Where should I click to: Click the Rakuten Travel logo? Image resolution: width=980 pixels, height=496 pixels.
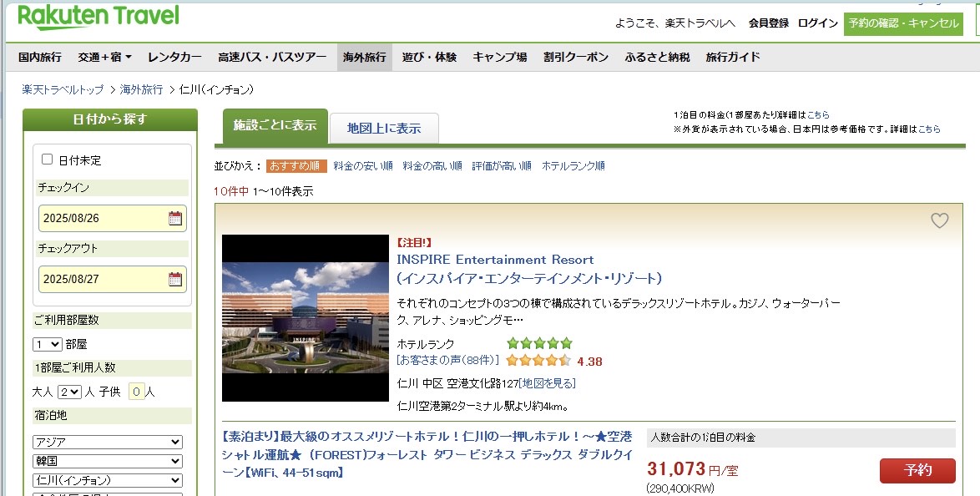tap(99, 18)
